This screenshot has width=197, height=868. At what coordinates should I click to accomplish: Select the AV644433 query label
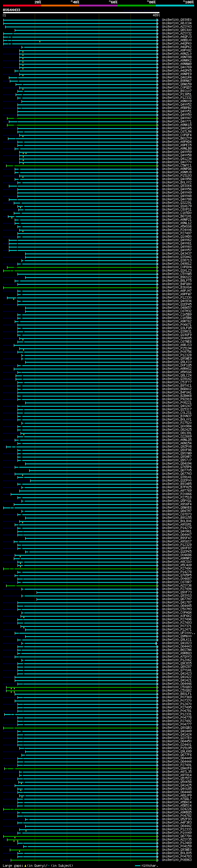point(11,10)
